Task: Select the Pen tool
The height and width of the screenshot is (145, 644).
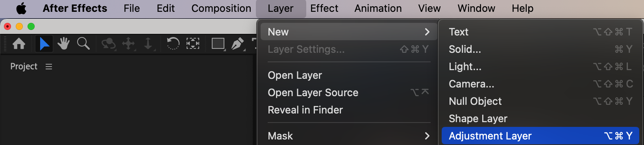Action: click(238, 44)
